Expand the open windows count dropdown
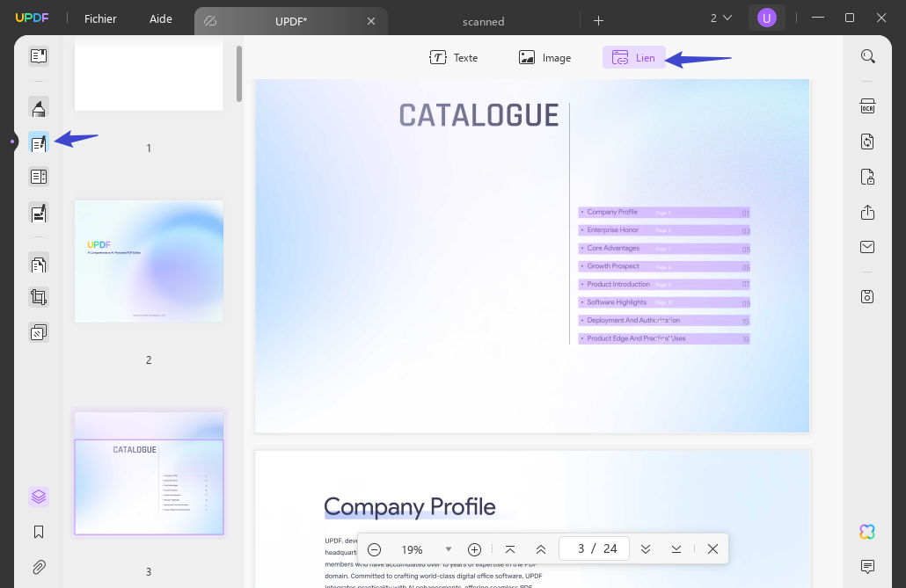This screenshot has width=906, height=588. (x=721, y=18)
